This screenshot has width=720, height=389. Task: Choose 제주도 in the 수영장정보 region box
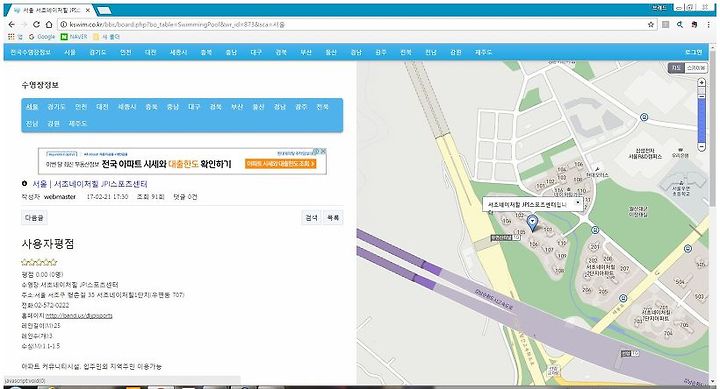click(x=78, y=124)
